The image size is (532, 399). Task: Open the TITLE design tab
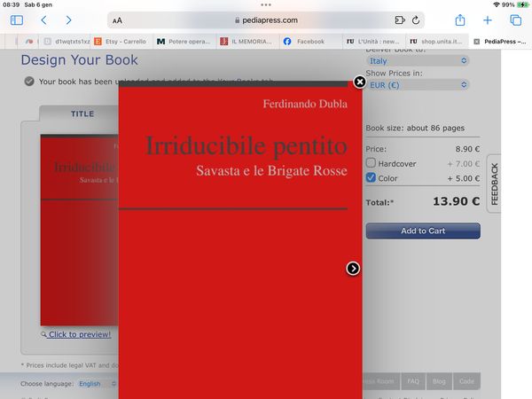82,113
